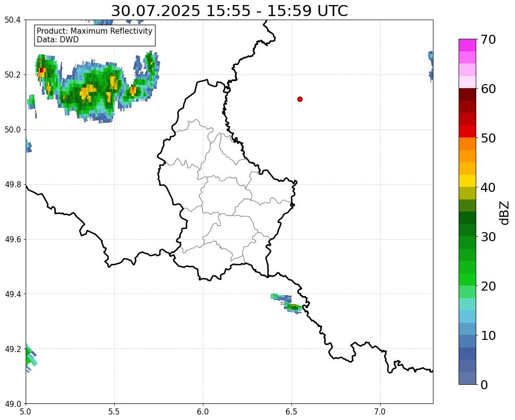This screenshot has height=420, width=515.
Task: Click the colorbar tick label 30
Action: [488, 237]
